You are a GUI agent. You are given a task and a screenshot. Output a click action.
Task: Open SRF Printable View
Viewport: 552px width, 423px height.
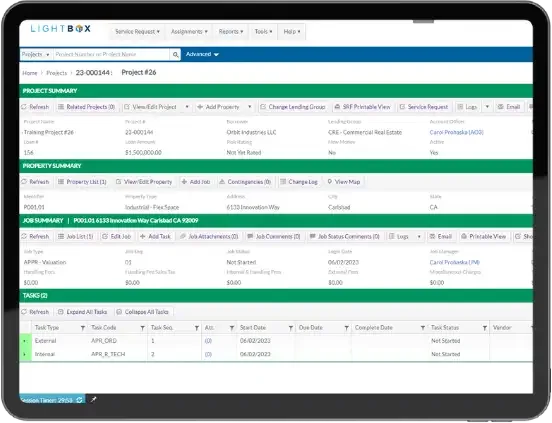(x=363, y=107)
